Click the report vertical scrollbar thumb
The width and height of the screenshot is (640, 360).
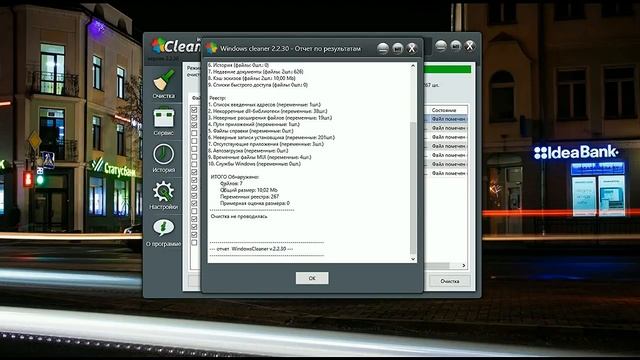point(413,188)
